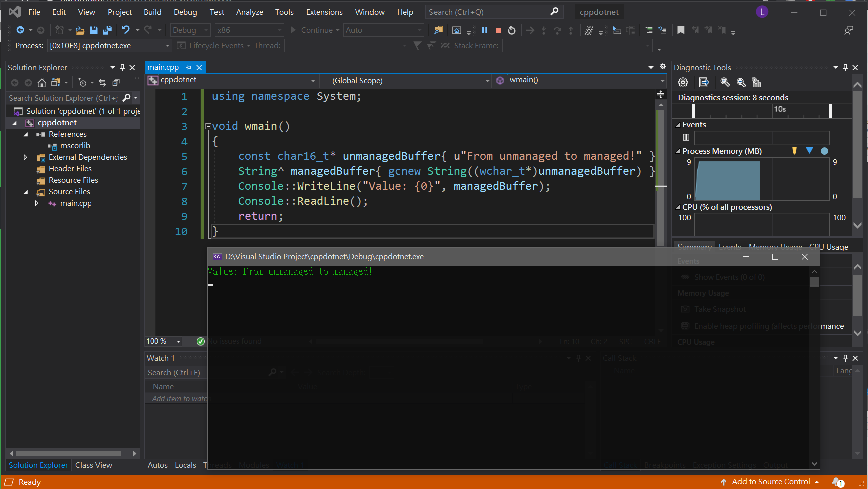868x489 pixels.
Task: Click the Save All icon
Action: pyautogui.click(x=107, y=30)
